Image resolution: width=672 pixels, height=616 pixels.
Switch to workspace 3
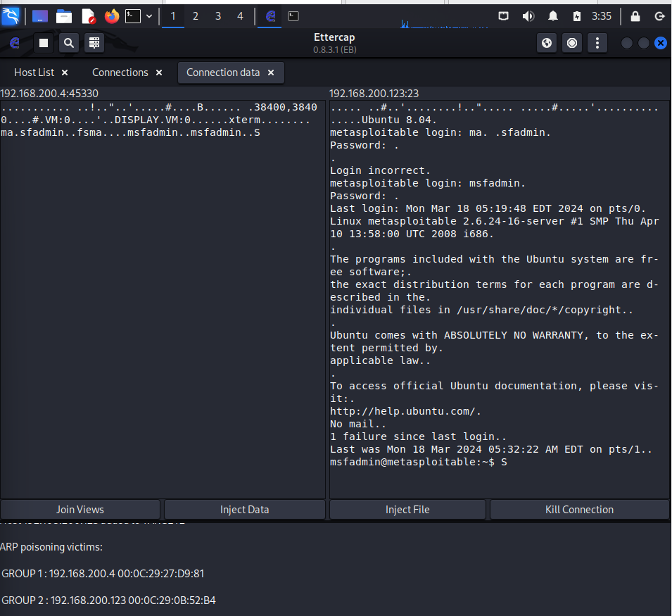[218, 16]
